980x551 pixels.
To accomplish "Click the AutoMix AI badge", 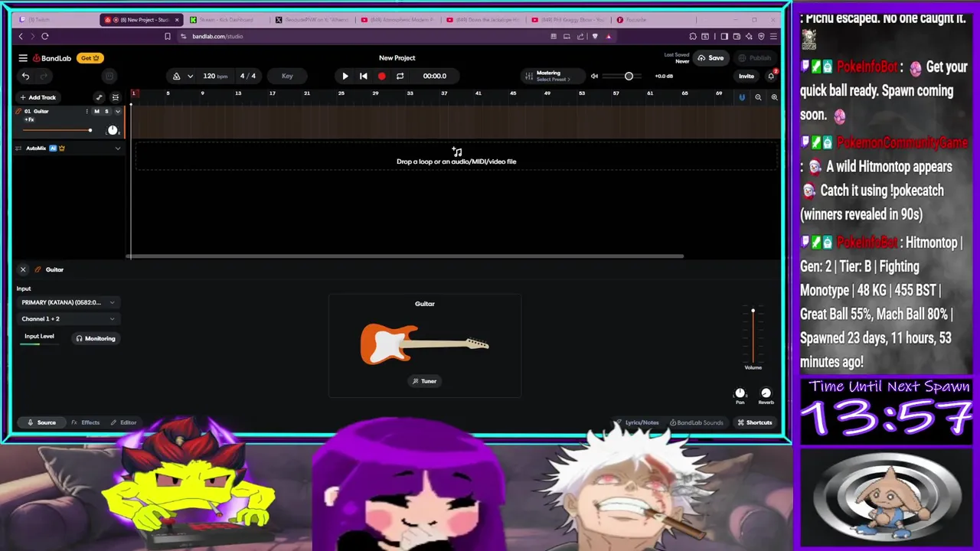I will coord(53,148).
